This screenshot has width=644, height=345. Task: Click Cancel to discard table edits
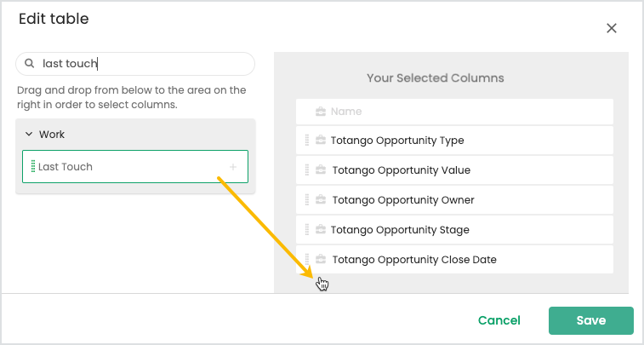click(x=499, y=321)
